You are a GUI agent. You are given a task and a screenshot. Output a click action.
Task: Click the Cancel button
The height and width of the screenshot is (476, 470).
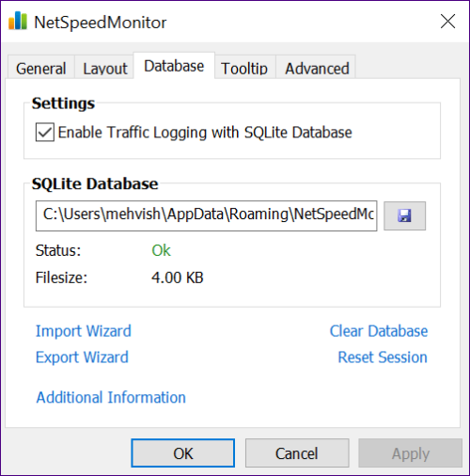pos(297,453)
